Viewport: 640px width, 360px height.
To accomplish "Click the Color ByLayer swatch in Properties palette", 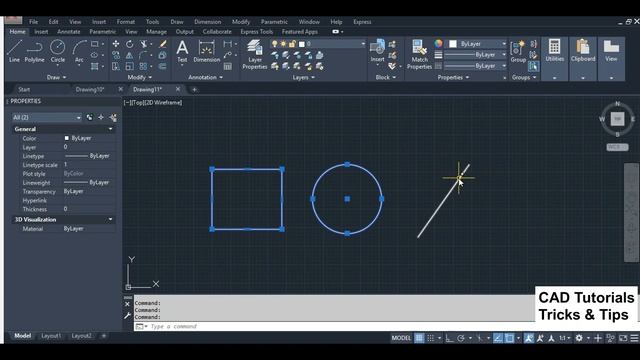I will (67, 138).
